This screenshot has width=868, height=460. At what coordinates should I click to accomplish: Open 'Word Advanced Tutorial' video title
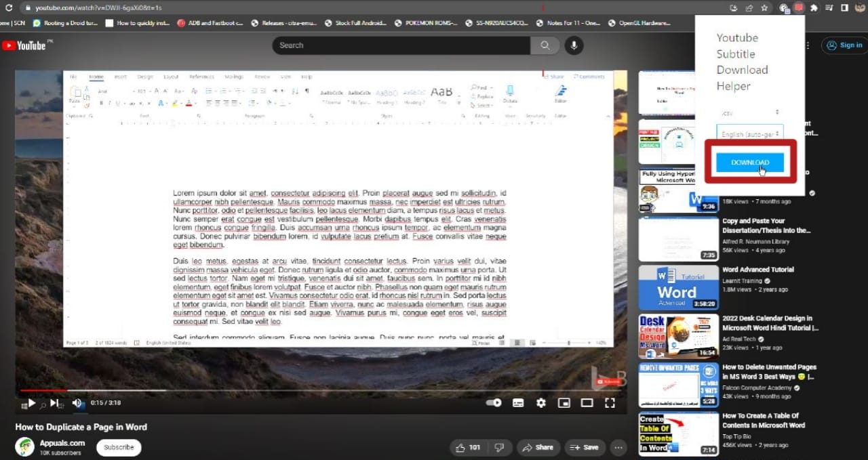click(x=758, y=270)
